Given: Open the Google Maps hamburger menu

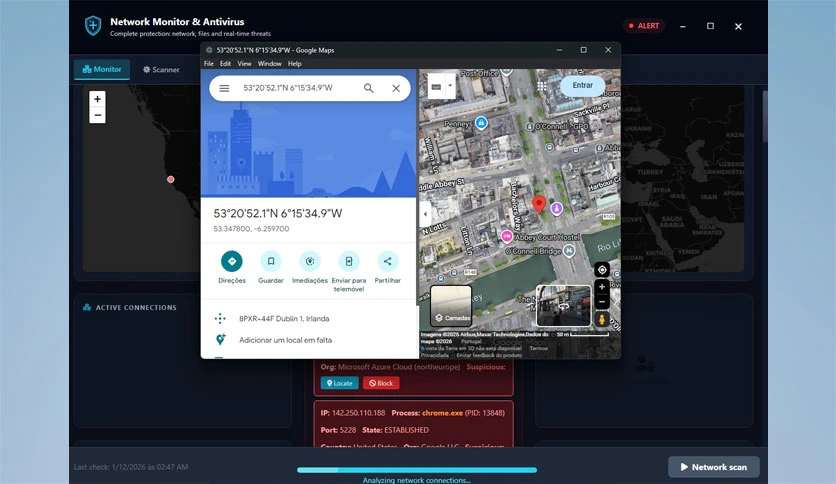Looking at the screenshot, I should point(224,88).
